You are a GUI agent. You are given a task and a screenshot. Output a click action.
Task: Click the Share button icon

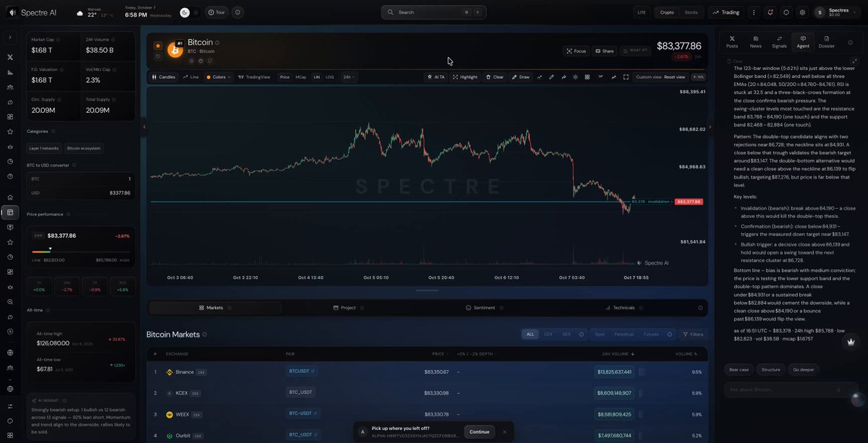(x=604, y=51)
